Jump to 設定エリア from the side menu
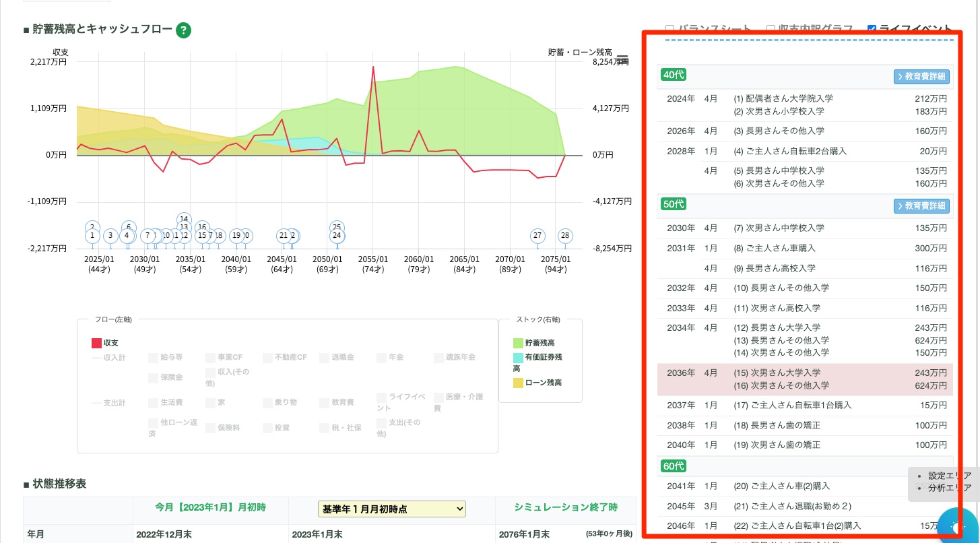The width and height of the screenshot is (980, 543). (x=950, y=475)
